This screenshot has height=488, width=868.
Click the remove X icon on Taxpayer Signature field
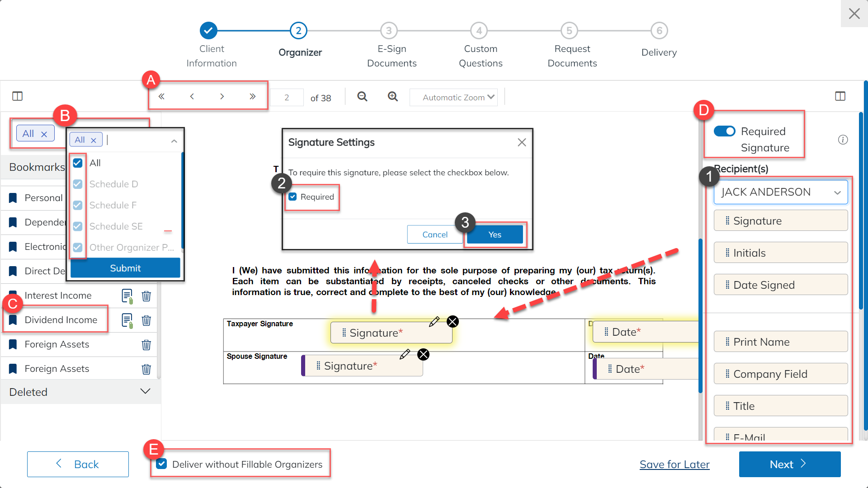[x=453, y=322]
